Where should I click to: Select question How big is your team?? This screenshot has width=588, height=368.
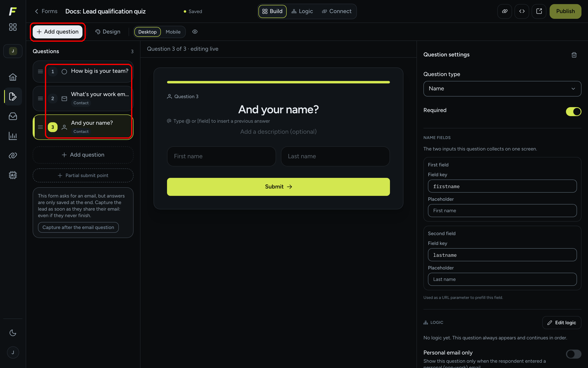click(x=83, y=72)
